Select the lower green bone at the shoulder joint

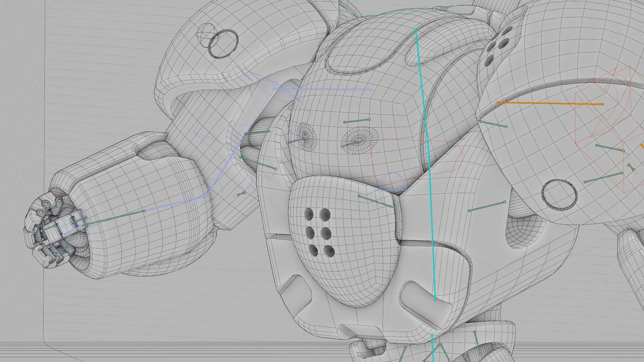point(258,163)
